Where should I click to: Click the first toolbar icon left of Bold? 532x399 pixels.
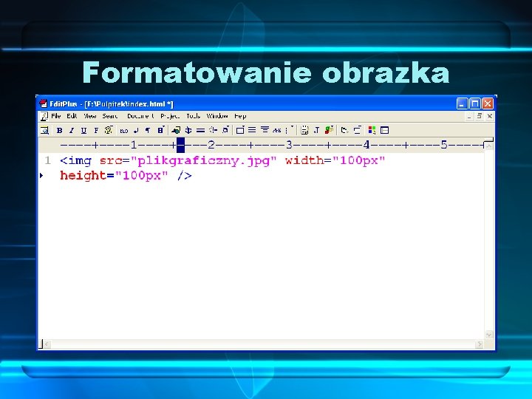[x=45, y=130]
